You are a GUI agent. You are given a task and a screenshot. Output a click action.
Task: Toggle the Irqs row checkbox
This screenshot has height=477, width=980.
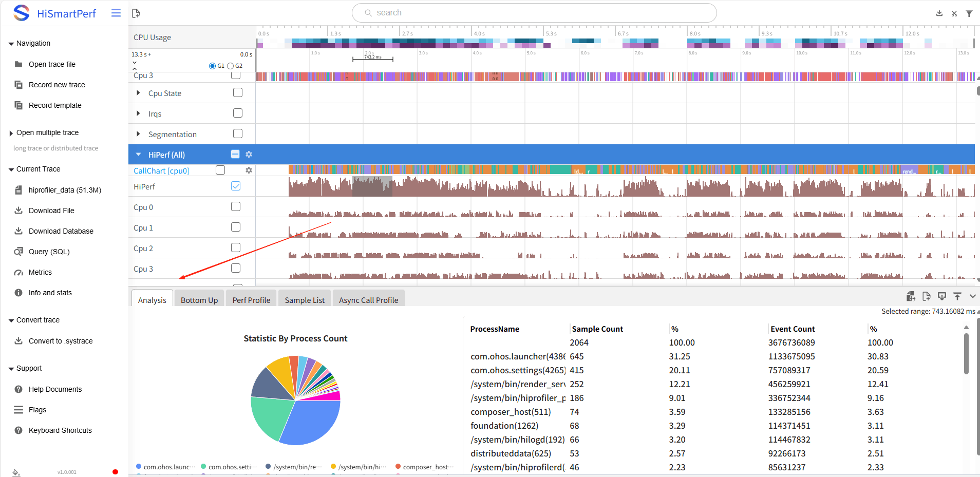pyautogui.click(x=238, y=113)
